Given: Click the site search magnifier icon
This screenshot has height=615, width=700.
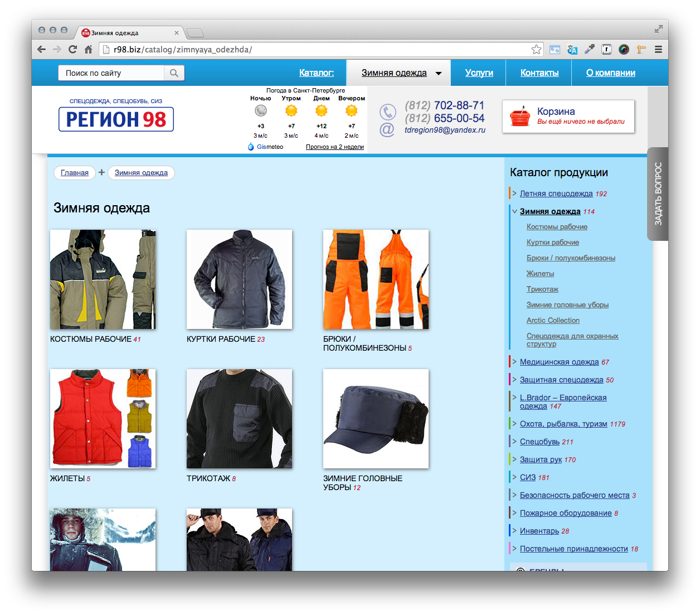Looking at the screenshot, I should (174, 73).
